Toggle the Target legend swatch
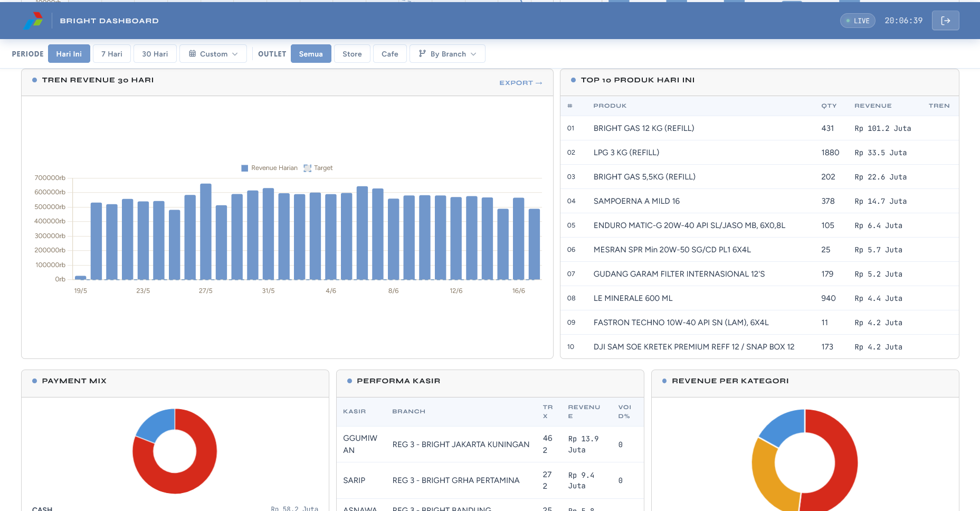The width and height of the screenshot is (980, 511). click(307, 168)
